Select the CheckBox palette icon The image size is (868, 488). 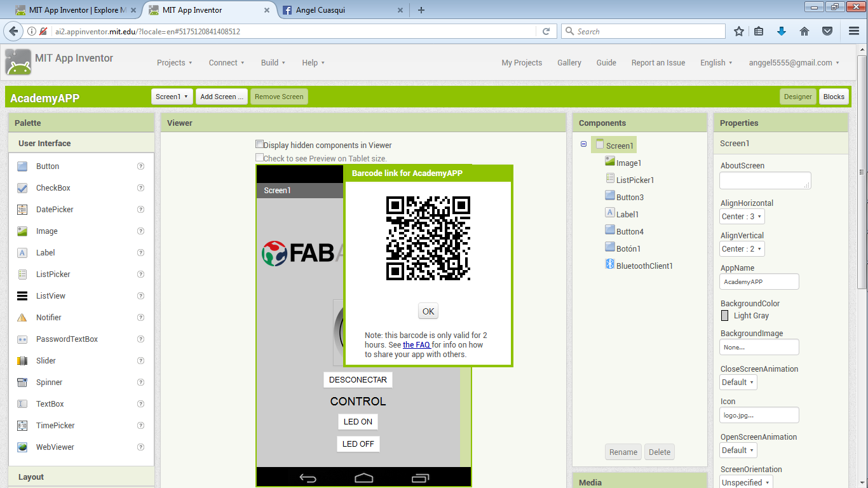pos(22,188)
